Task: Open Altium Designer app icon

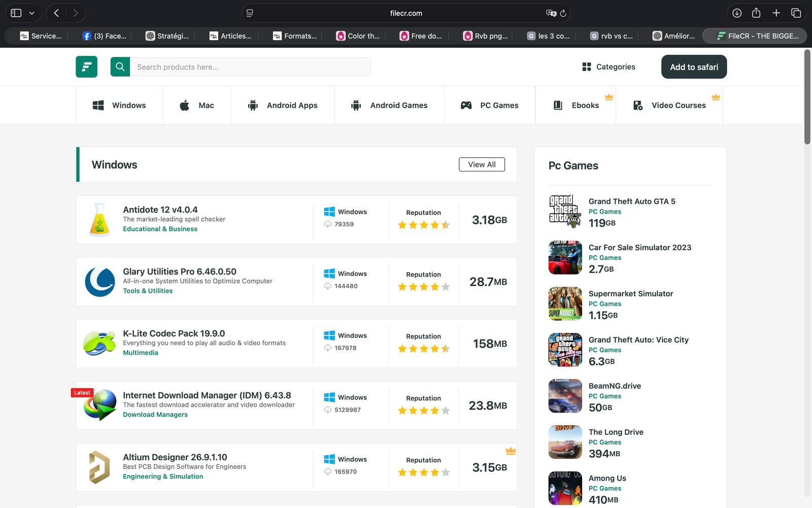Action: (99, 467)
